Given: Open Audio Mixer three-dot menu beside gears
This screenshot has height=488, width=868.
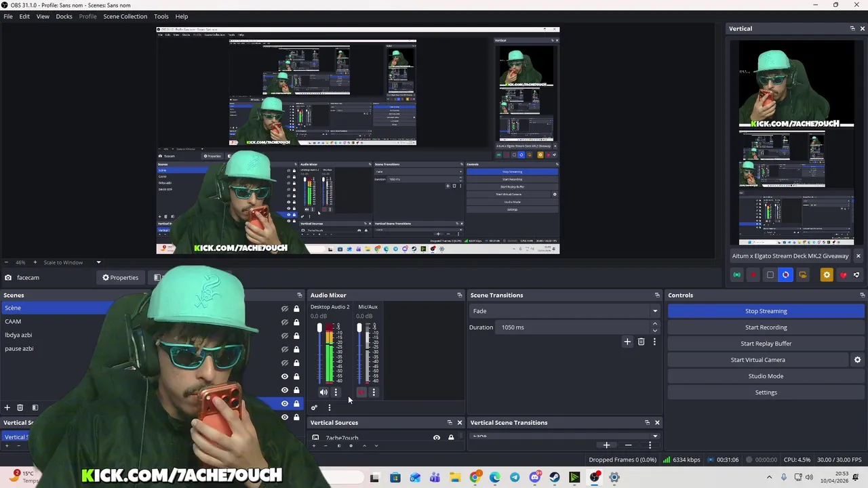Looking at the screenshot, I should [x=329, y=407].
